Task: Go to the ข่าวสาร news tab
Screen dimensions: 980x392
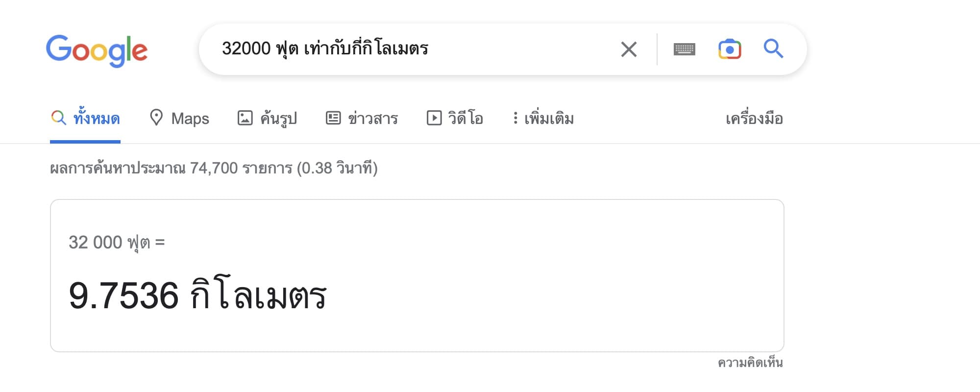Action: (x=372, y=119)
